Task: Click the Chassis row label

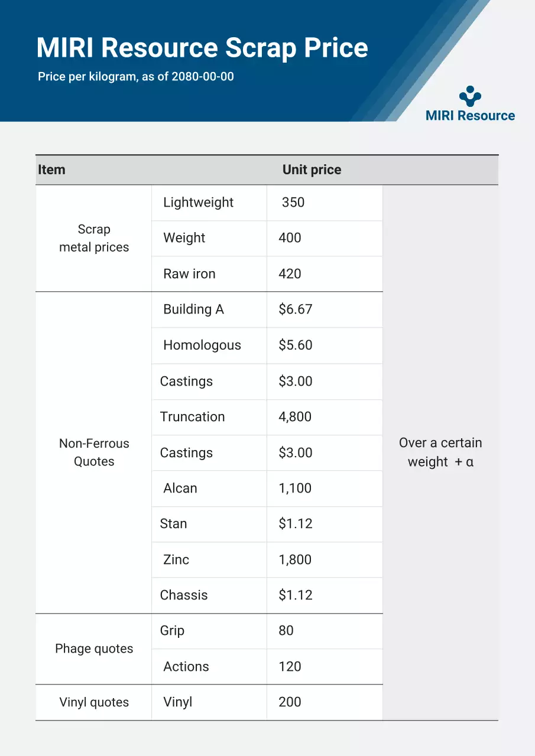Action: (184, 595)
